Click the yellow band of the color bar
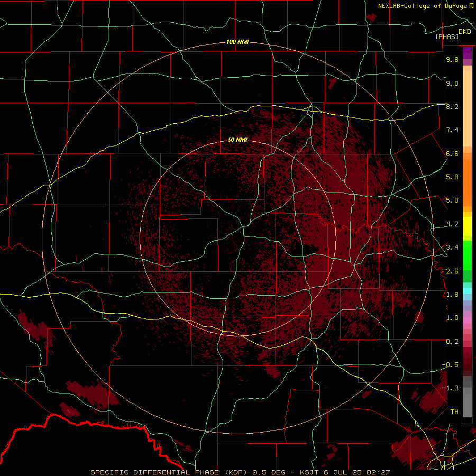Viewport: 476px width, 476px height. (467, 226)
